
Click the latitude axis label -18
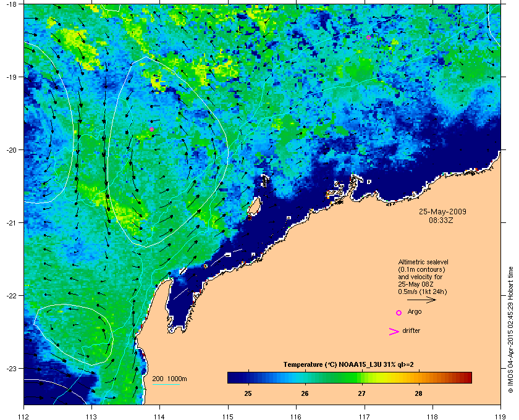[11, 4]
